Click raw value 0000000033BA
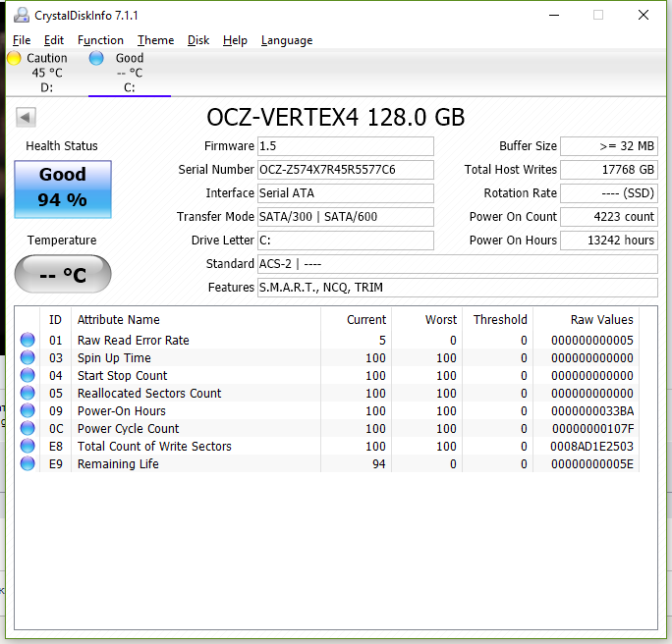 tap(592, 410)
